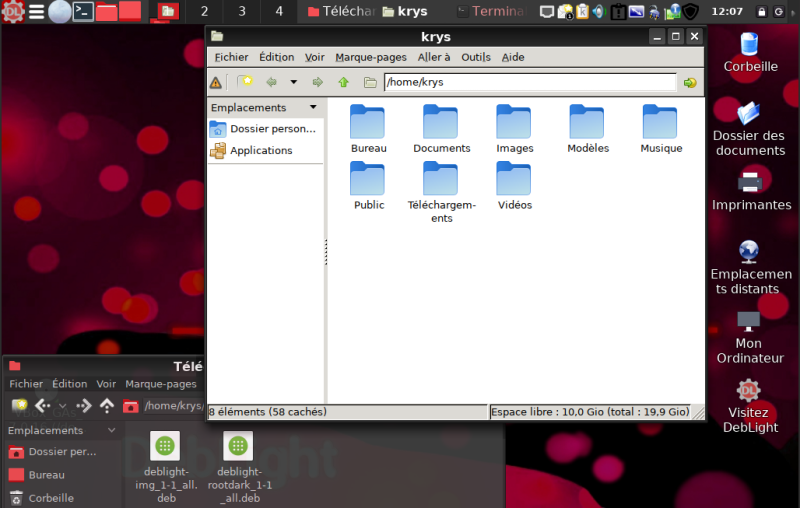
Task: Go to home folder icon beside path field
Action: point(370,83)
